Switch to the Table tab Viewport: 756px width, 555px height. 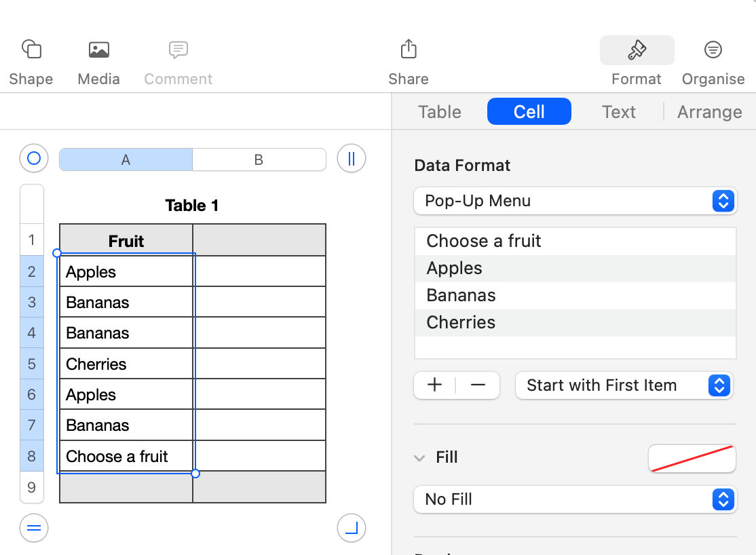click(x=440, y=112)
